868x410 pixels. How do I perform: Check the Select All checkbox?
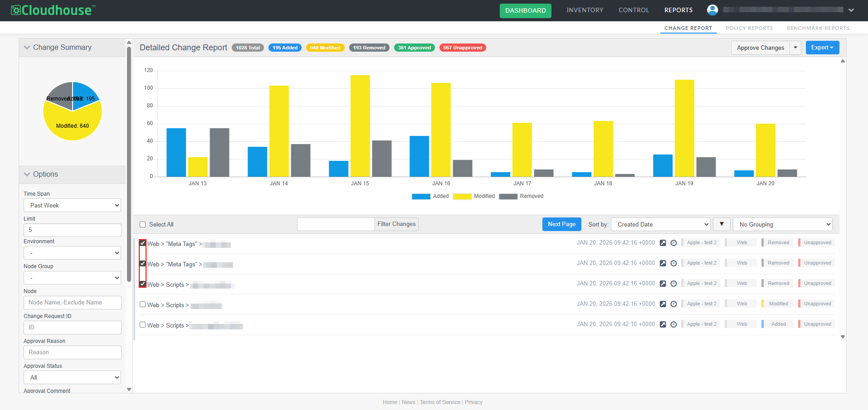tap(143, 224)
